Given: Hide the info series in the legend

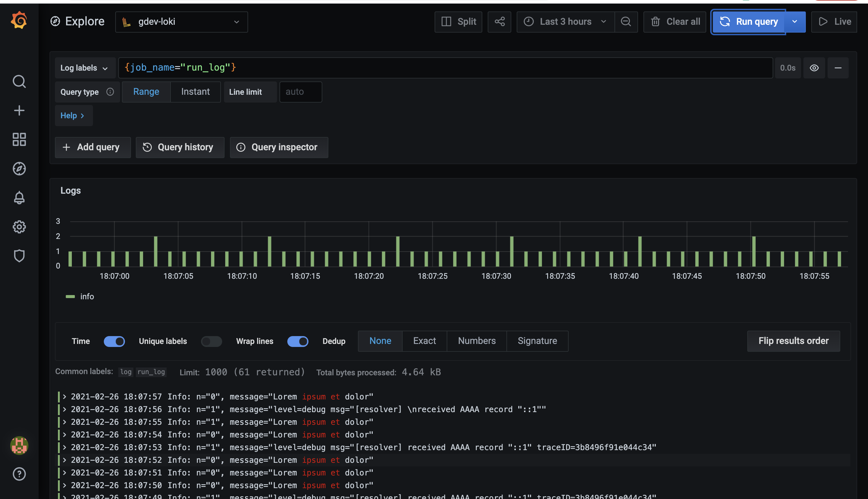Looking at the screenshot, I should pos(87,296).
